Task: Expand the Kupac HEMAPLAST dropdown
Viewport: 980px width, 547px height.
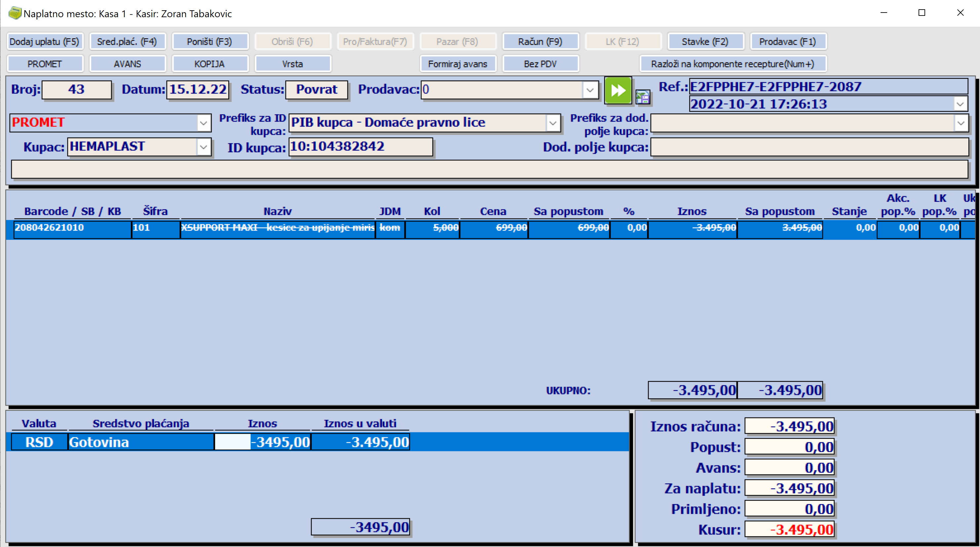Action: (204, 147)
